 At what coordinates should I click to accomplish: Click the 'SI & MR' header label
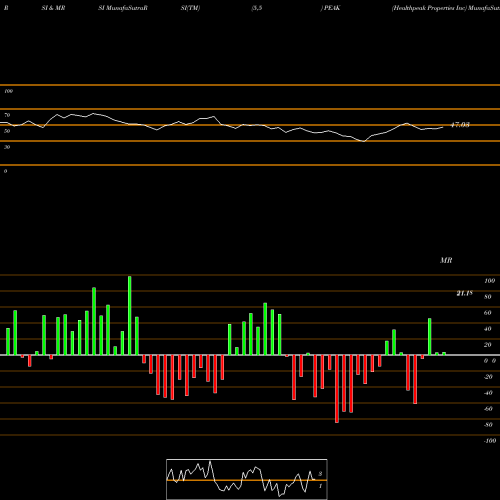pos(53,8)
